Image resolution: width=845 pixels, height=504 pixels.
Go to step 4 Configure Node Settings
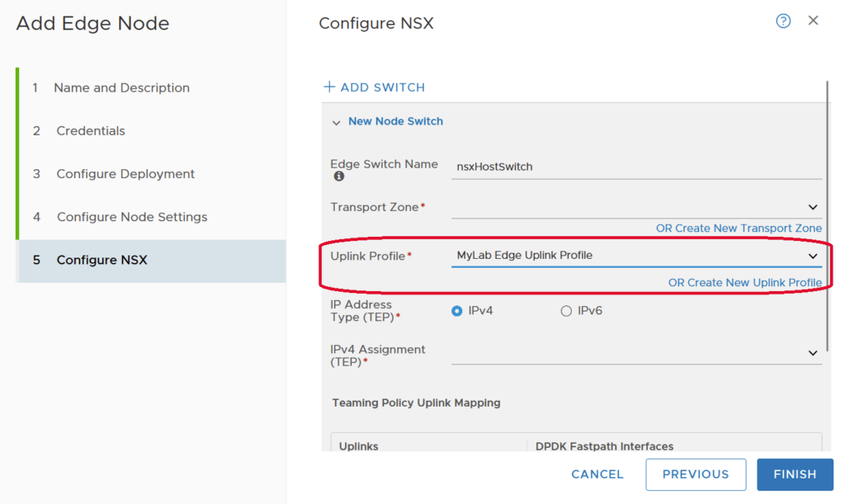pyautogui.click(x=132, y=217)
